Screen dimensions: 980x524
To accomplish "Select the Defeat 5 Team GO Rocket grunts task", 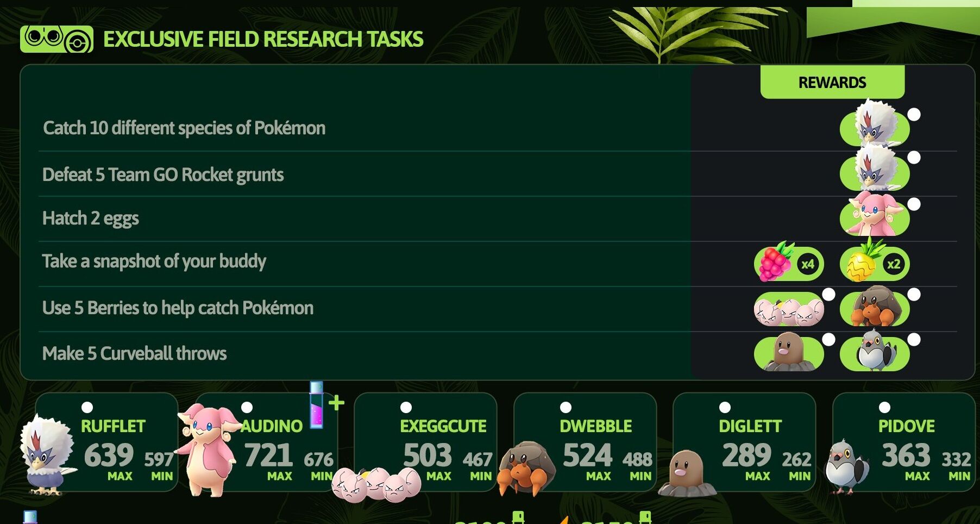I will [163, 175].
